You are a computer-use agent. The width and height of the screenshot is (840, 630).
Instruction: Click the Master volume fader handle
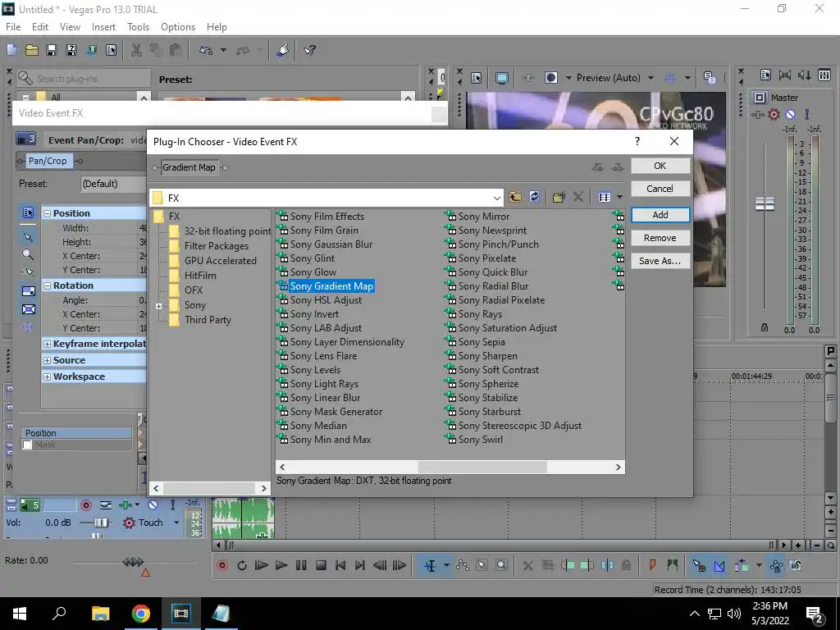[x=765, y=203]
